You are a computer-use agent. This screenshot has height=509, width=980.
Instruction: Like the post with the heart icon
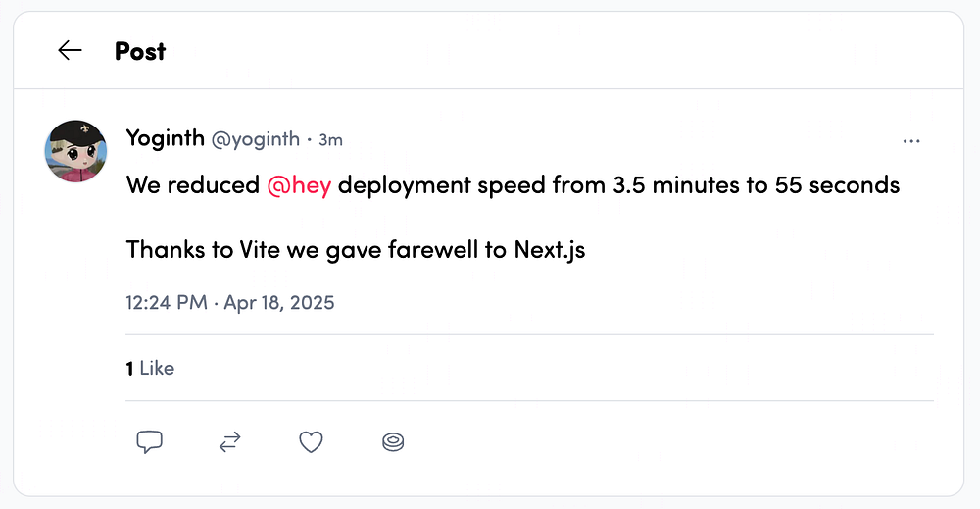(x=311, y=442)
